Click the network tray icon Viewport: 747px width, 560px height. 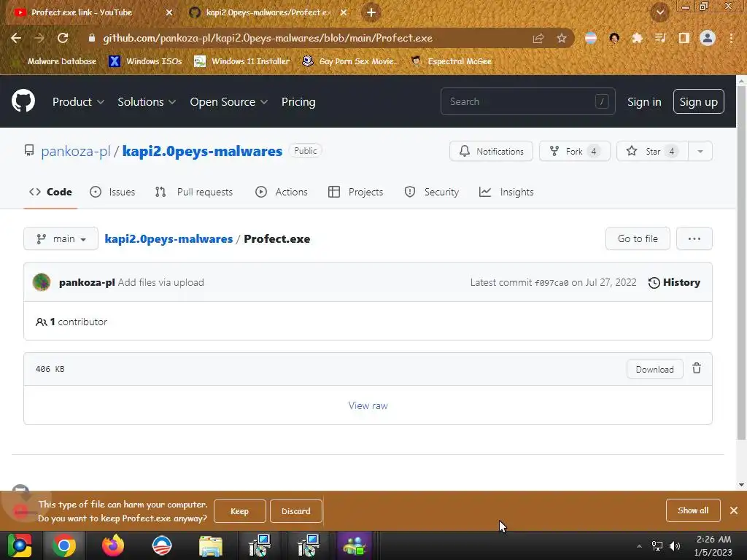tap(657, 545)
